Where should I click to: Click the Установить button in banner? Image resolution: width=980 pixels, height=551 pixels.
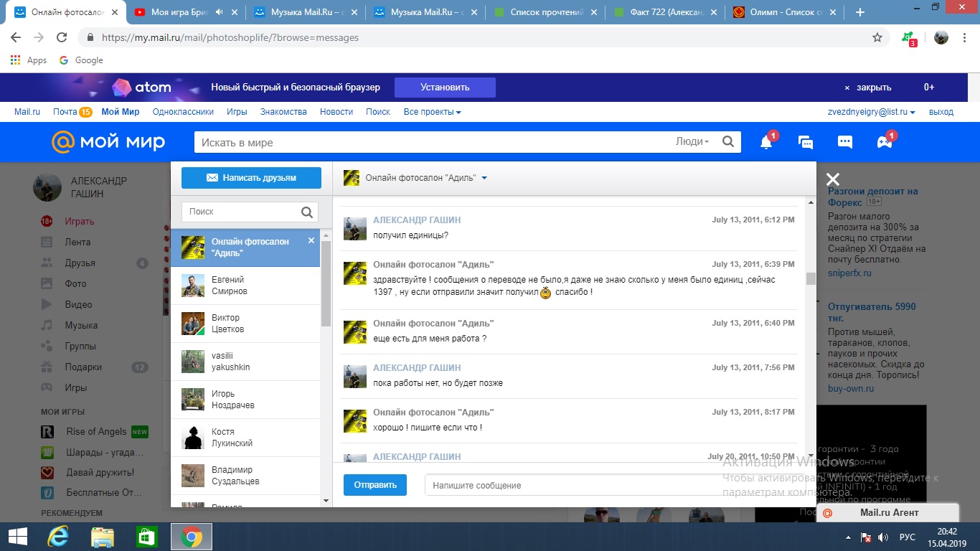coord(445,88)
